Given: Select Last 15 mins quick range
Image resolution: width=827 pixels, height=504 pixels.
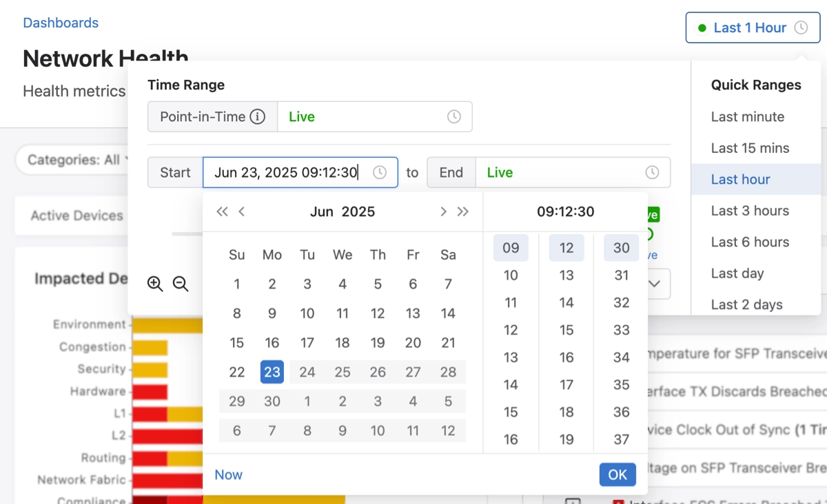Looking at the screenshot, I should click(x=750, y=148).
